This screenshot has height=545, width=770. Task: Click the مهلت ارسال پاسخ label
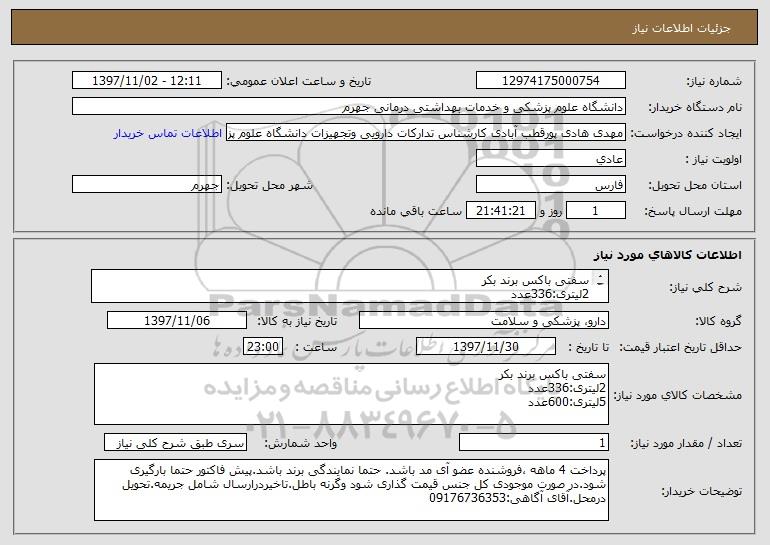[x=693, y=212]
